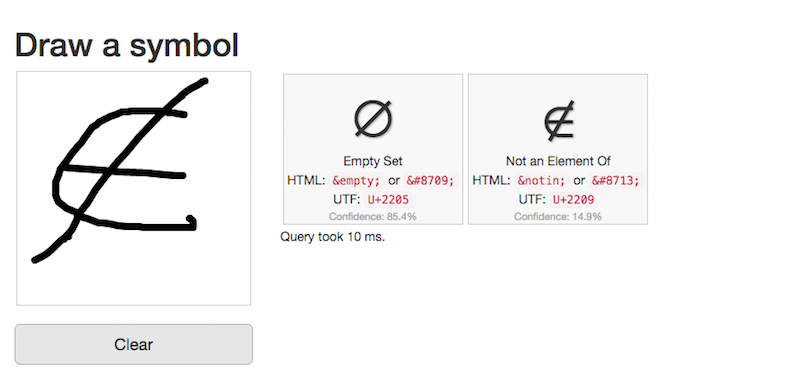Click the &notin; HTML entity code

coord(541,181)
